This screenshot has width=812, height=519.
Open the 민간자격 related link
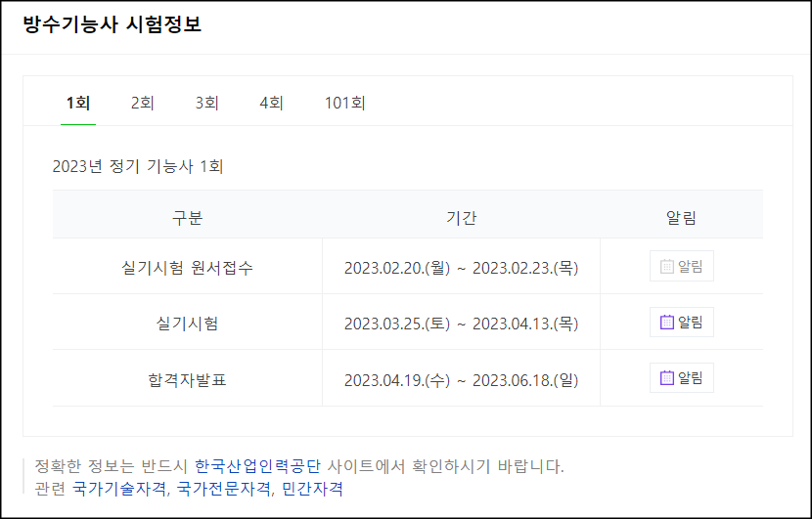pos(312,489)
